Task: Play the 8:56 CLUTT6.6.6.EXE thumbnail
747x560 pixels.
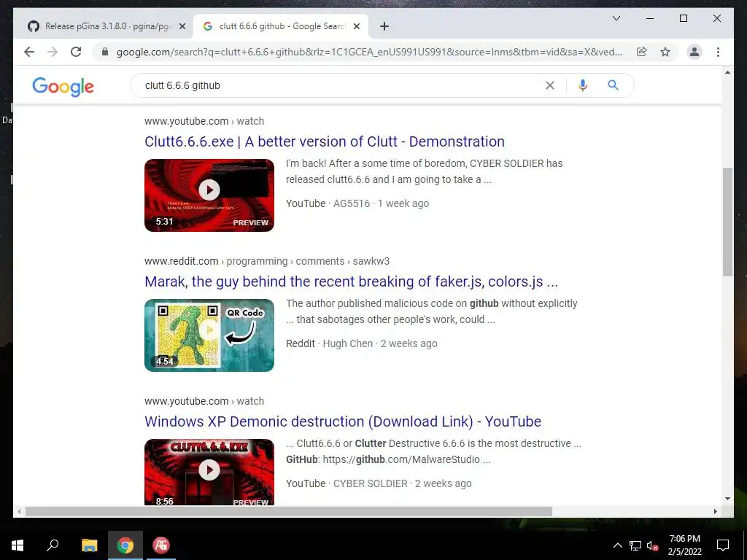Action: (x=209, y=472)
